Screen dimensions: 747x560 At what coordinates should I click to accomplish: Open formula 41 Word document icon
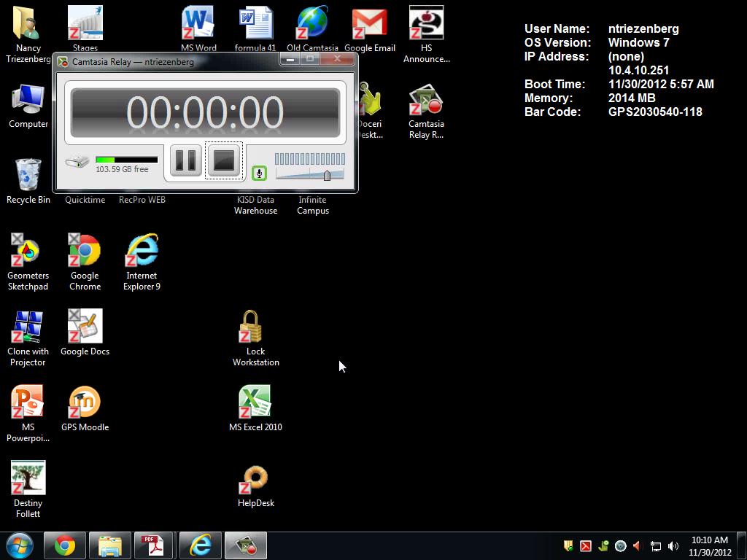pos(255,28)
